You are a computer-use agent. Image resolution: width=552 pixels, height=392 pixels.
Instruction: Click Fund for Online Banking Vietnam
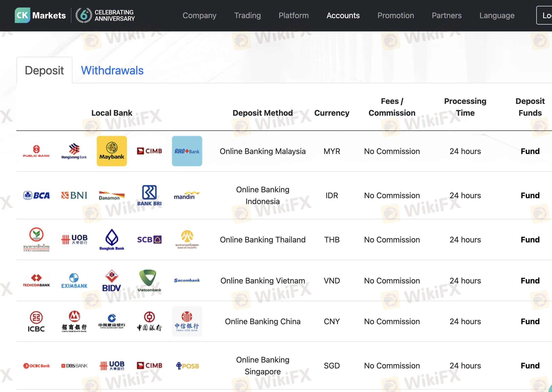pos(530,280)
